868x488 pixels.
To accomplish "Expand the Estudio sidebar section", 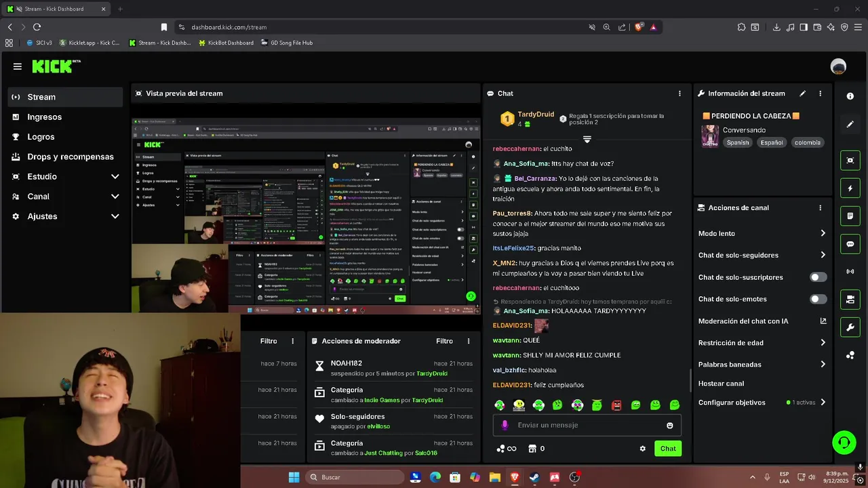I will pos(65,176).
